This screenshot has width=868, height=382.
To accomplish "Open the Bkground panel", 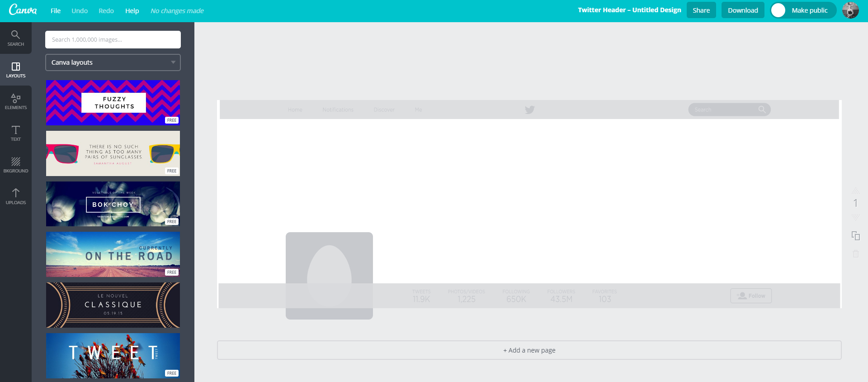I will tap(16, 165).
